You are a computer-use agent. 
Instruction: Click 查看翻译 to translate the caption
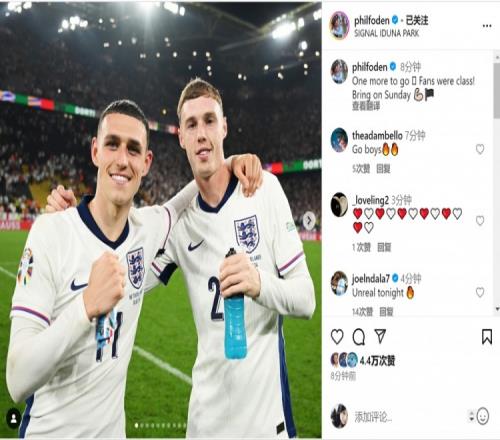366,106
